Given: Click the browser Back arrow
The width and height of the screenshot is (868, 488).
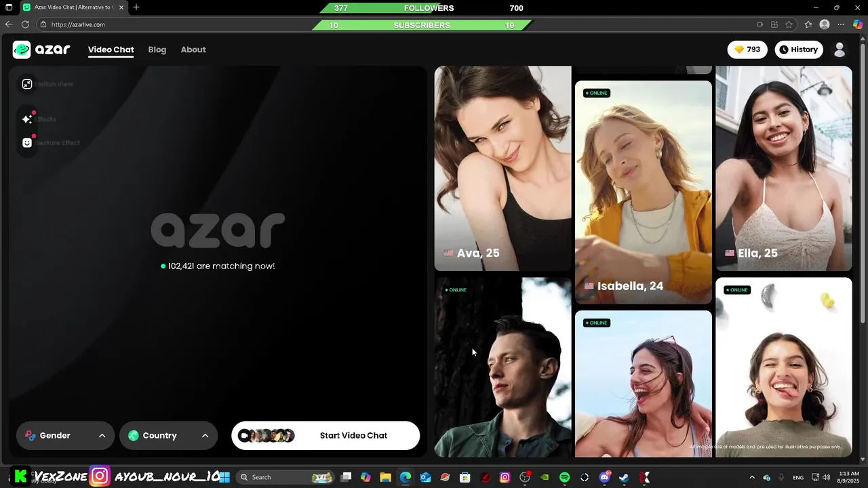Looking at the screenshot, I should coord(9,24).
